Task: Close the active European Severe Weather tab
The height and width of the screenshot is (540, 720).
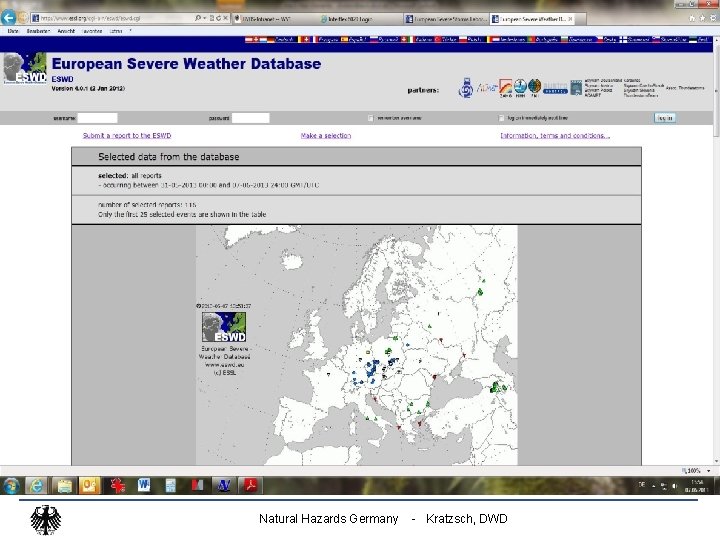Action: 570,19
